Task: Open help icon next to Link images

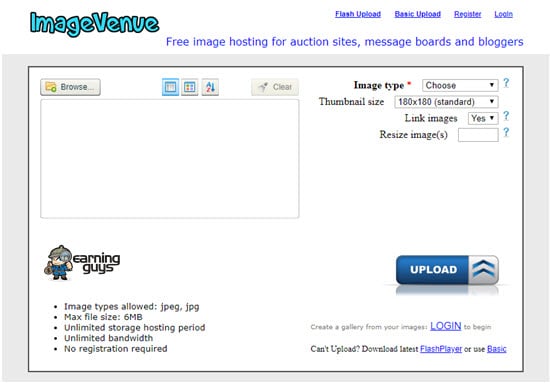Action: [x=506, y=116]
